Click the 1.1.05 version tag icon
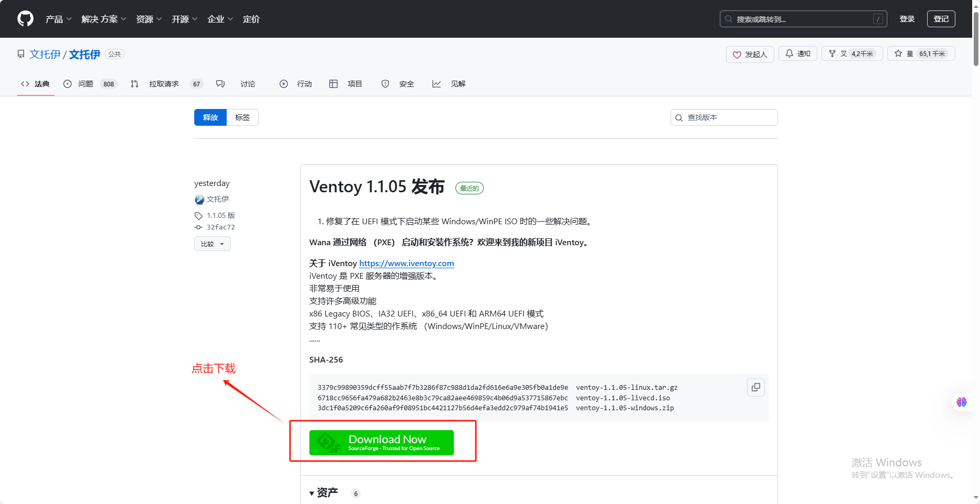Screen dimensions: 980x504 pyautogui.click(x=198, y=216)
